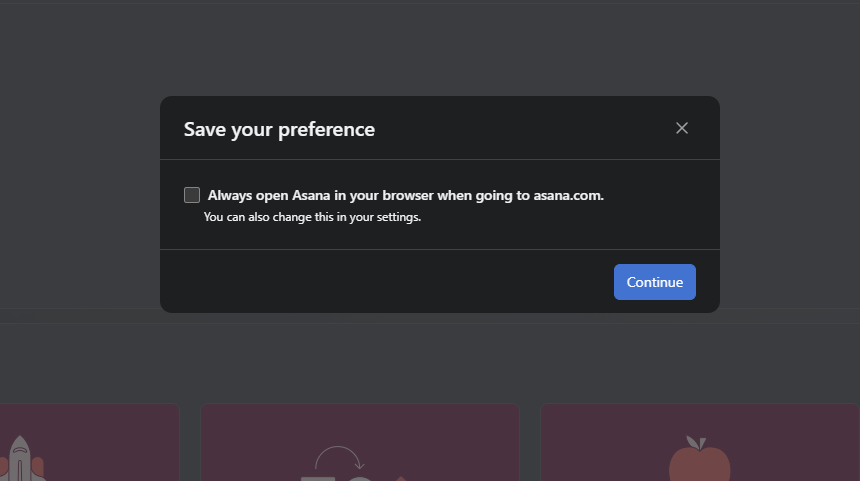Close the Save your preference dialog
Screen dimensions: 860x481
coord(682,128)
